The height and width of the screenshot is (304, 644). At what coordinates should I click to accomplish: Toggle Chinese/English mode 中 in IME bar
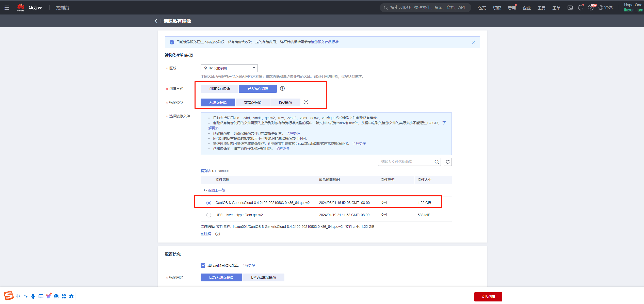click(x=18, y=296)
